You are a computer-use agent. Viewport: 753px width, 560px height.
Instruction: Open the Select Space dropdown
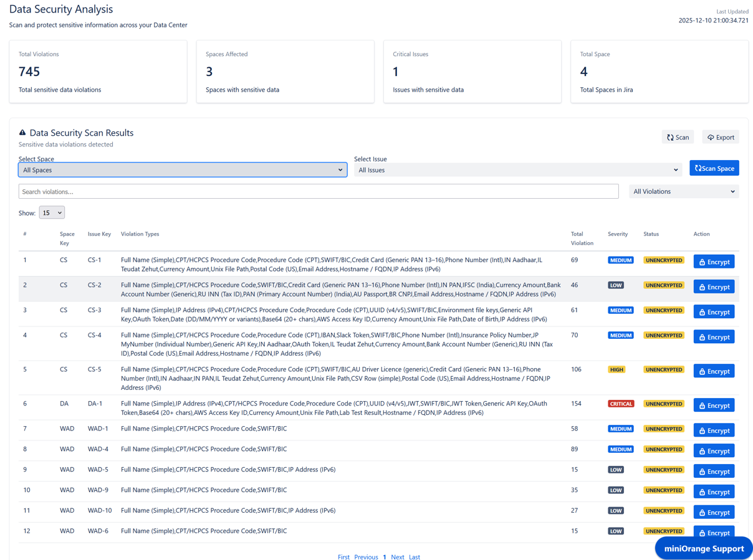183,170
